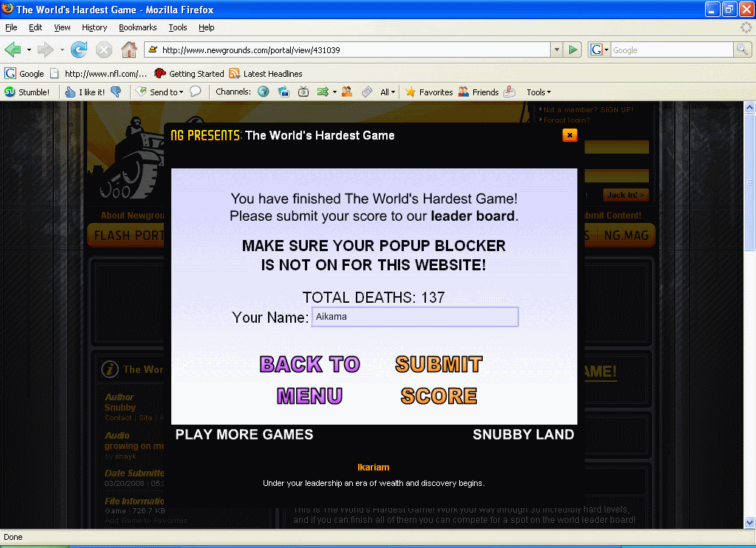Screen dimensions: 756x548
Task: Open the View menu
Action: point(62,27)
